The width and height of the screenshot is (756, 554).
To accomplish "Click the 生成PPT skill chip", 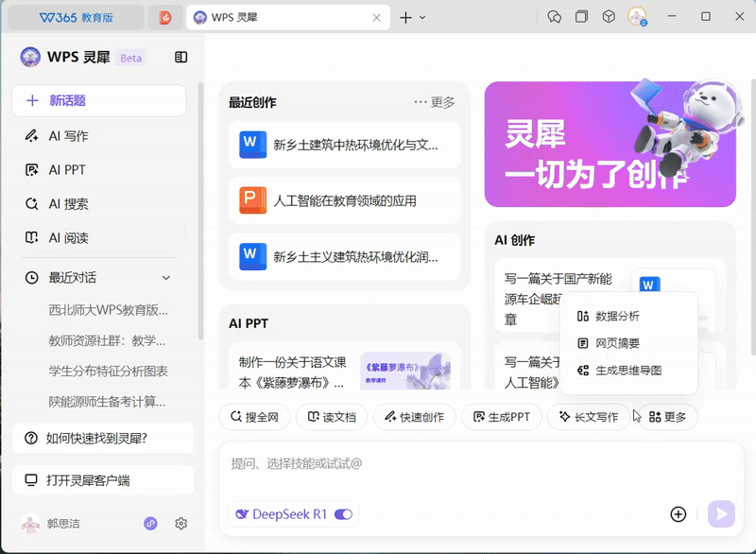I will click(x=502, y=417).
